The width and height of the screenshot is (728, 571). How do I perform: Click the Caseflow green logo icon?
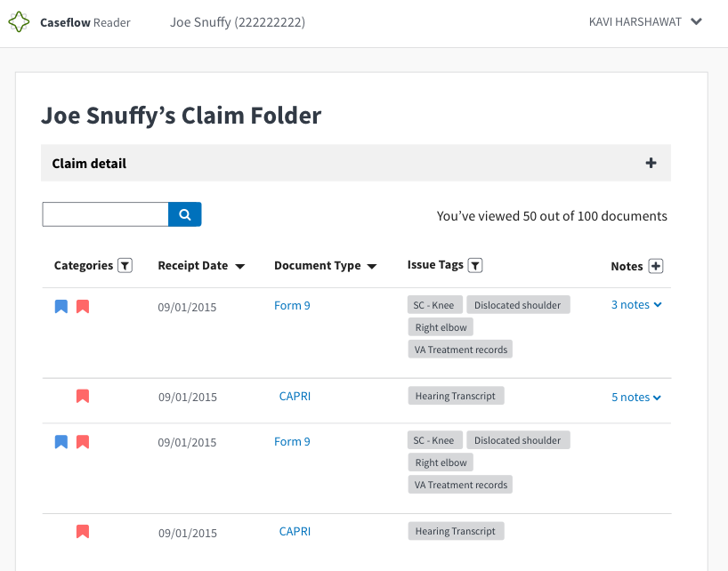19,22
